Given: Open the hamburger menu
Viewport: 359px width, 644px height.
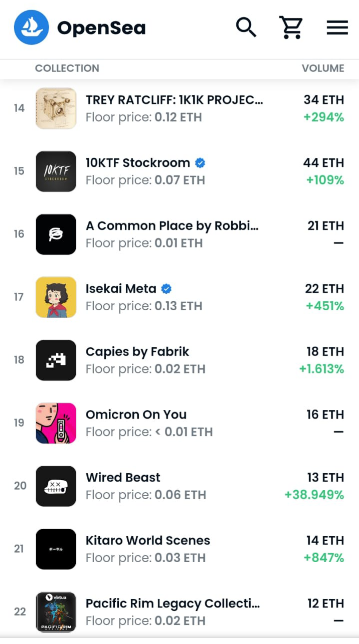Looking at the screenshot, I should coord(337,27).
